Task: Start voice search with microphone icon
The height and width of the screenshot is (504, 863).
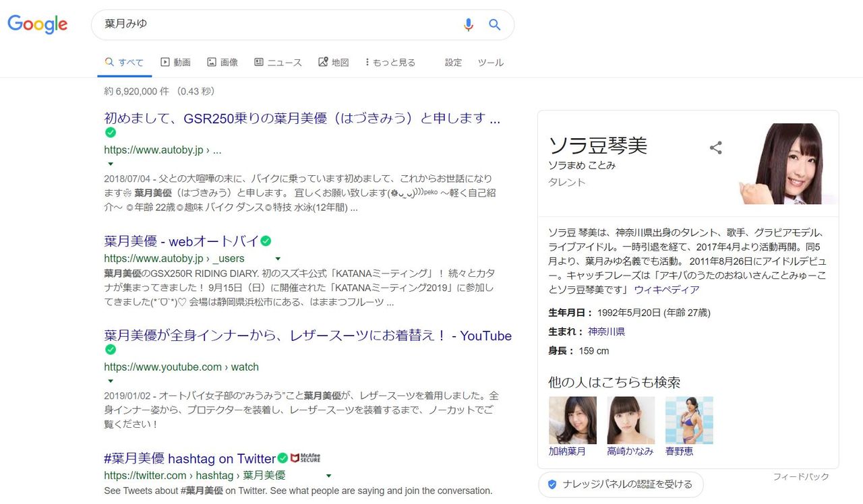Action: click(468, 25)
